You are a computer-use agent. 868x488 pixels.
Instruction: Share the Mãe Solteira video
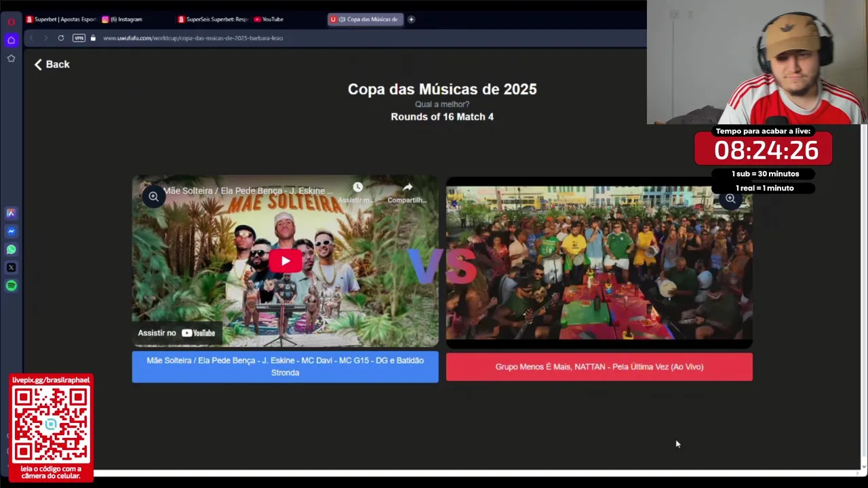click(x=408, y=192)
